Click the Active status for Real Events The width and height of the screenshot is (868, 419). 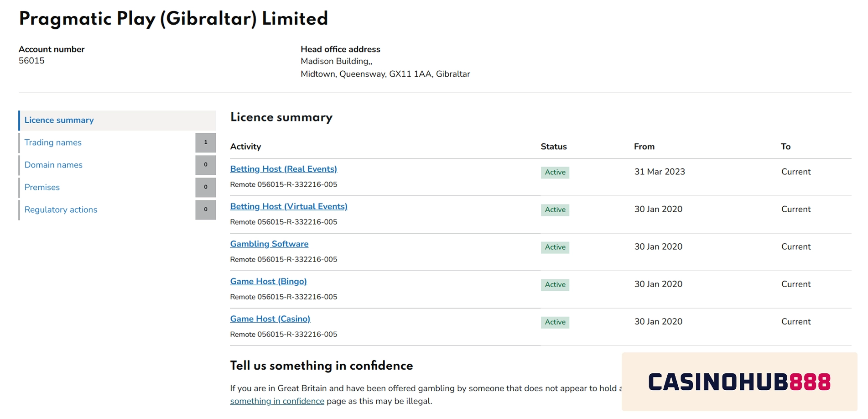point(555,172)
